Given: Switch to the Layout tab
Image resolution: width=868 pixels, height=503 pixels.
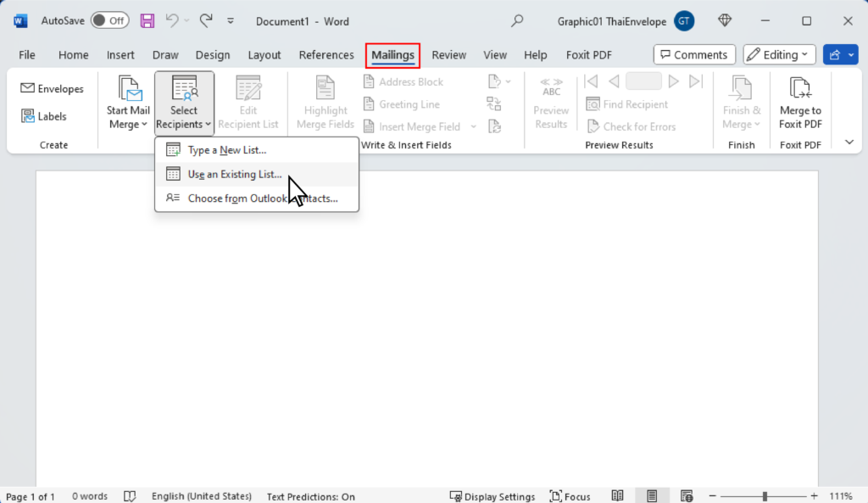Looking at the screenshot, I should (x=264, y=55).
